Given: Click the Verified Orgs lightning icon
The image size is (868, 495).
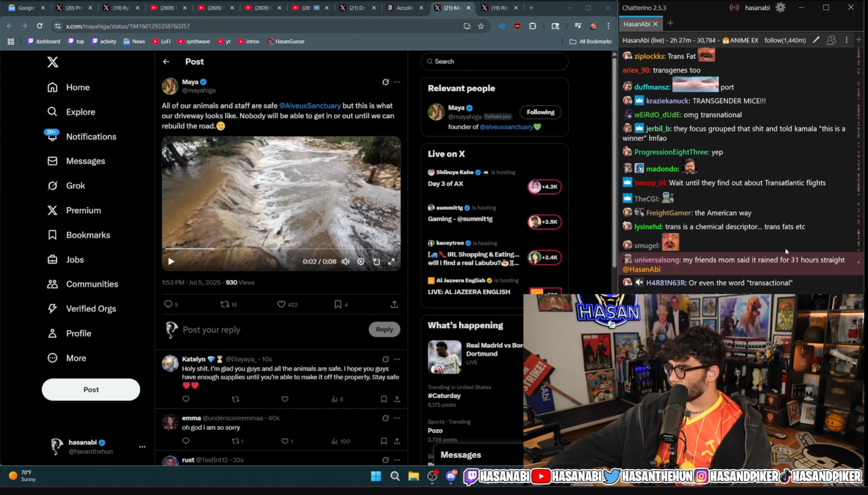Looking at the screenshot, I should coord(52,309).
